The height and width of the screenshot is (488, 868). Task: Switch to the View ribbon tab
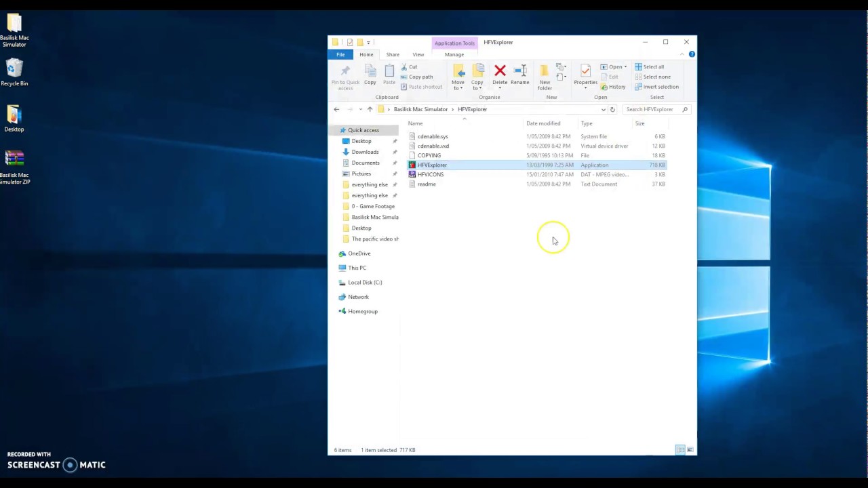pyautogui.click(x=418, y=54)
